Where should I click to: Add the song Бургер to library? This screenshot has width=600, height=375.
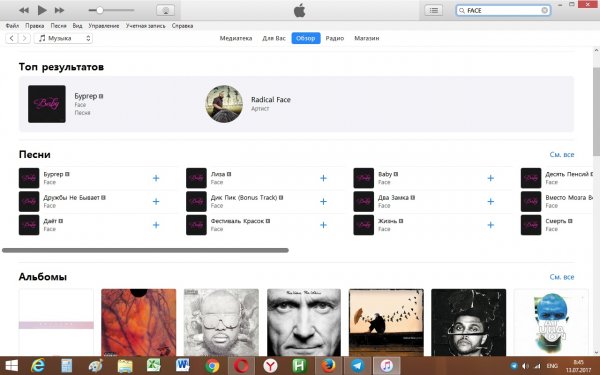[x=156, y=178]
